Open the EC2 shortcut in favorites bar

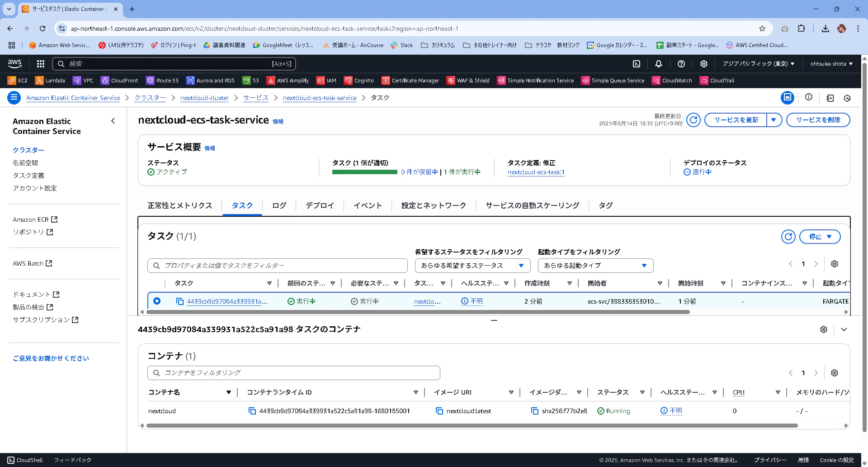tap(18, 81)
